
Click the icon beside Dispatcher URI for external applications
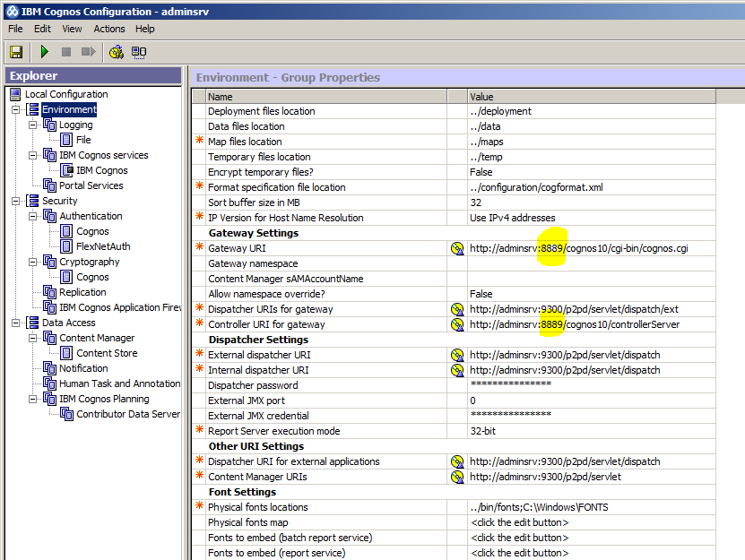457,461
